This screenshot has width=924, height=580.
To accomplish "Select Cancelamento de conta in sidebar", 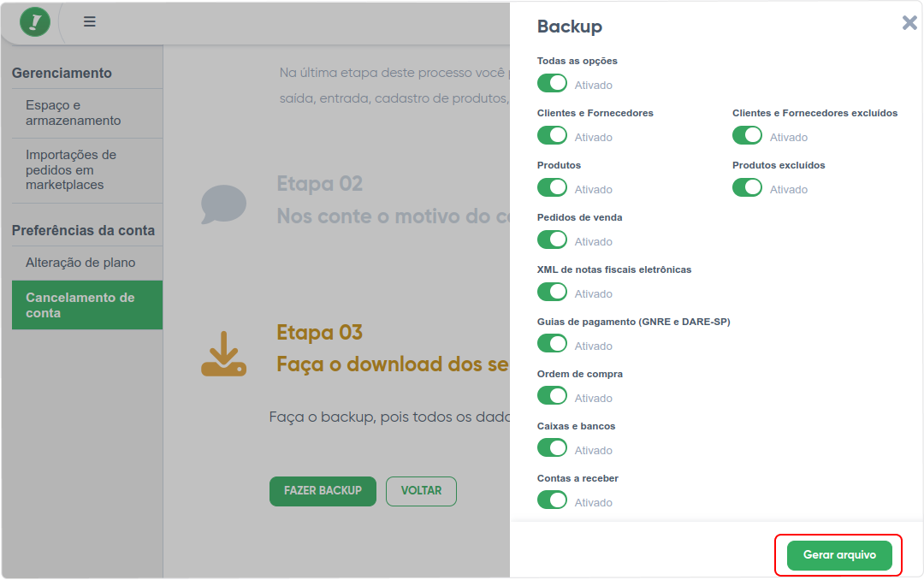I will (x=87, y=305).
